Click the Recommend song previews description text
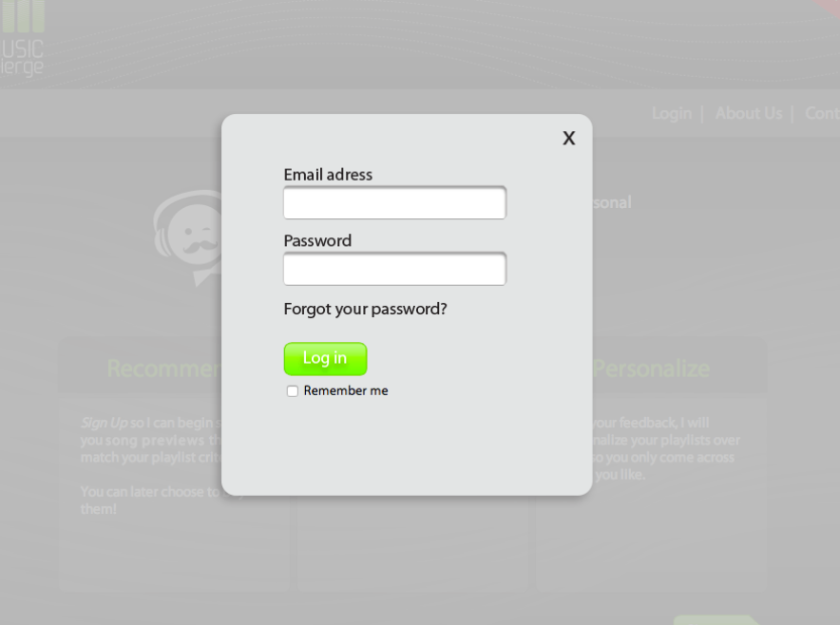 (151, 440)
